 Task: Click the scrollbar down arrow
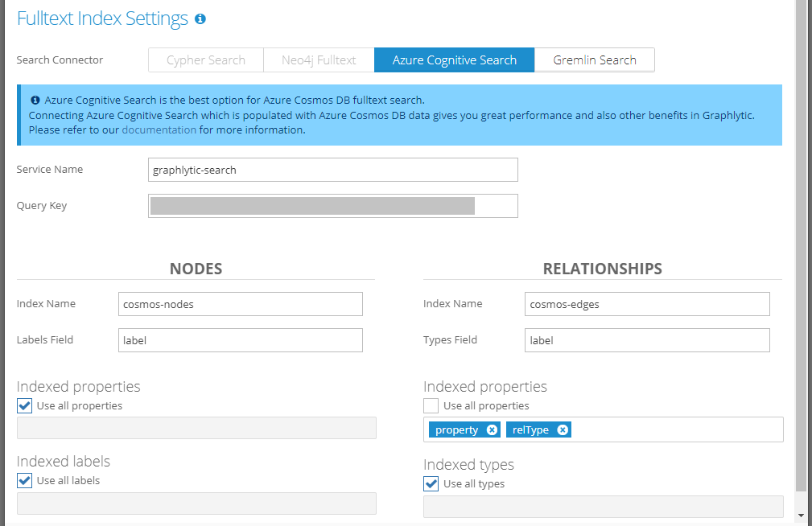pos(801,515)
